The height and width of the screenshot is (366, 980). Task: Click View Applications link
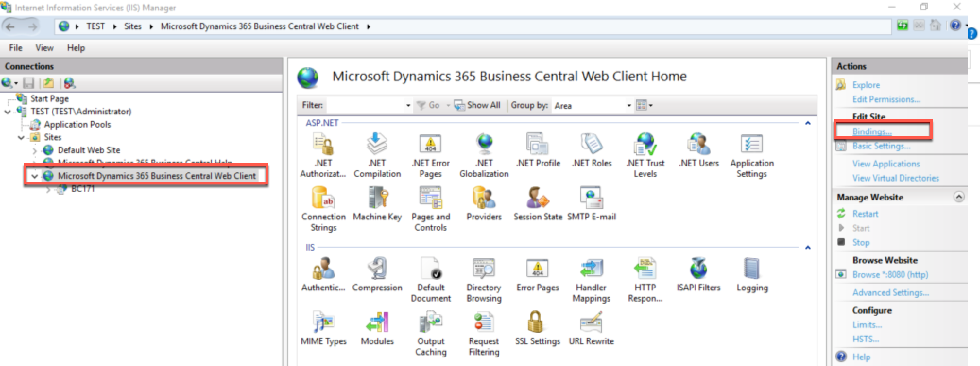(x=886, y=164)
